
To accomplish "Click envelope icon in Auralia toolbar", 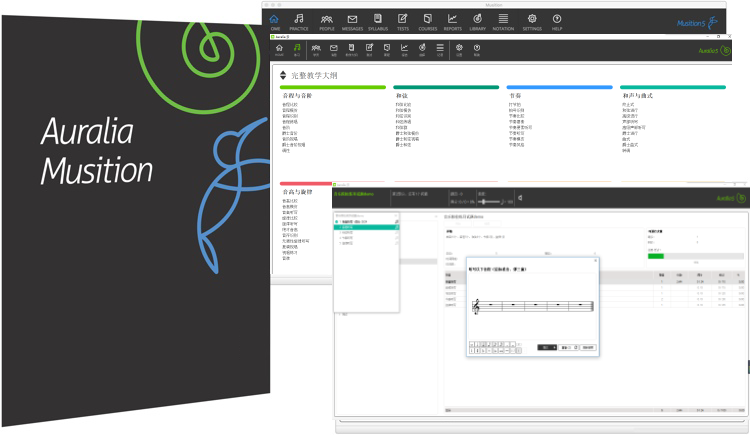I will pyautogui.click(x=334, y=50).
